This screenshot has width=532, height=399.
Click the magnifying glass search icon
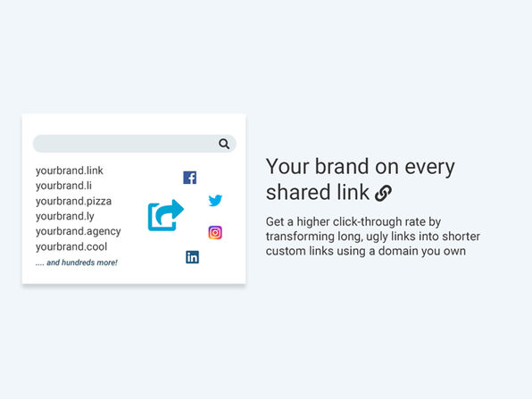tap(224, 144)
